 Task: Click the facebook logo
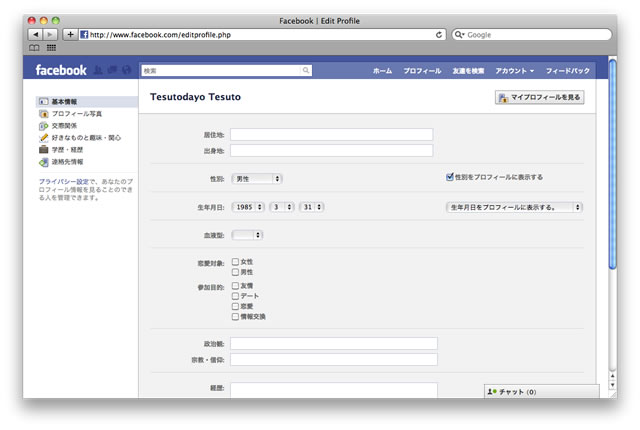(61, 70)
